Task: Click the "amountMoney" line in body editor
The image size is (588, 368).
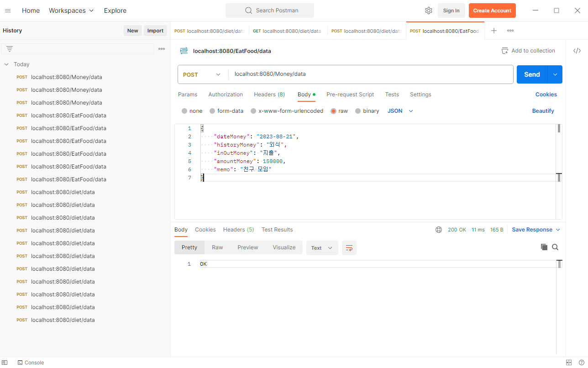Action: pyautogui.click(x=249, y=161)
